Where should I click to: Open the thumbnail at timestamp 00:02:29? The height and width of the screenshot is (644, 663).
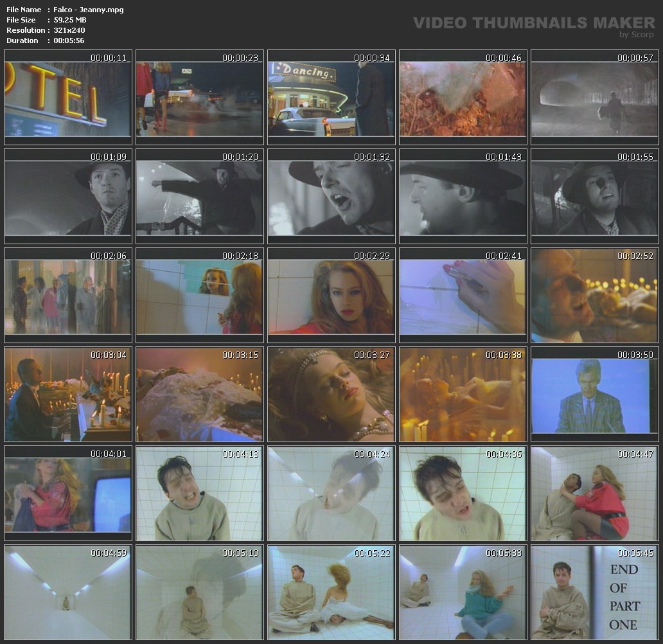coord(331,296)
